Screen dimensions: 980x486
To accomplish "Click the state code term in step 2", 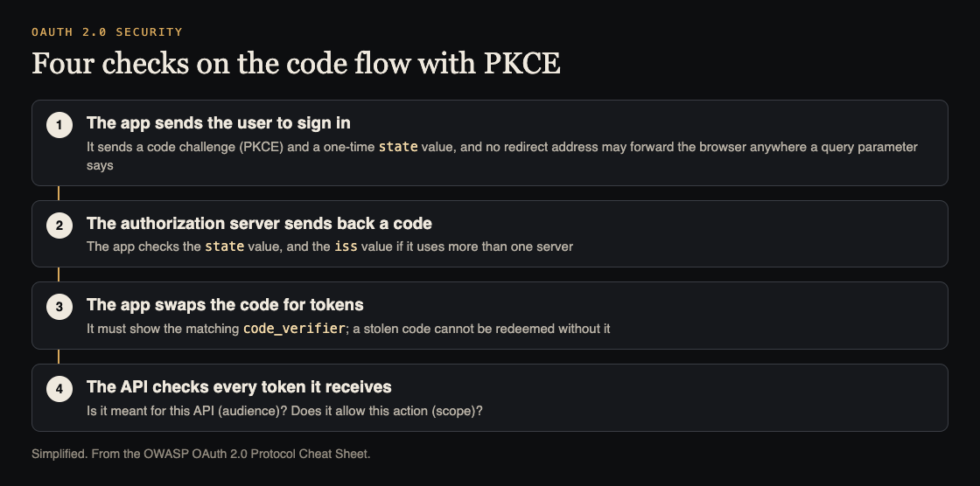I will tap(224, 246).
